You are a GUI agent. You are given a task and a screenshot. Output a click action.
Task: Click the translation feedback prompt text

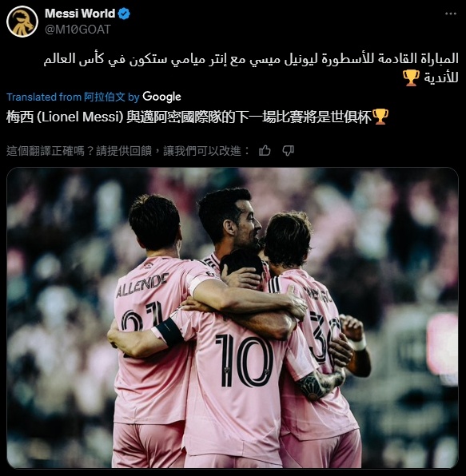128,151
